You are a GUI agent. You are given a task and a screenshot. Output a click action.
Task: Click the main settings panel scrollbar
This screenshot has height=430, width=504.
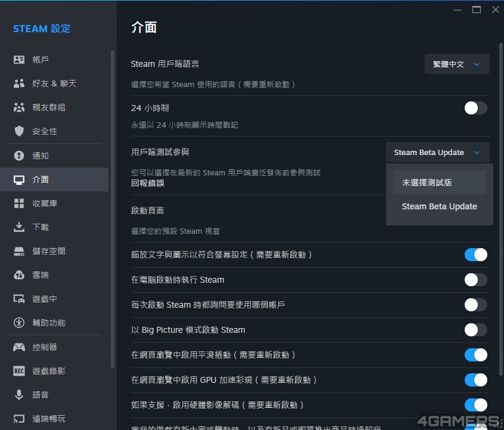(x=501, y=209)
